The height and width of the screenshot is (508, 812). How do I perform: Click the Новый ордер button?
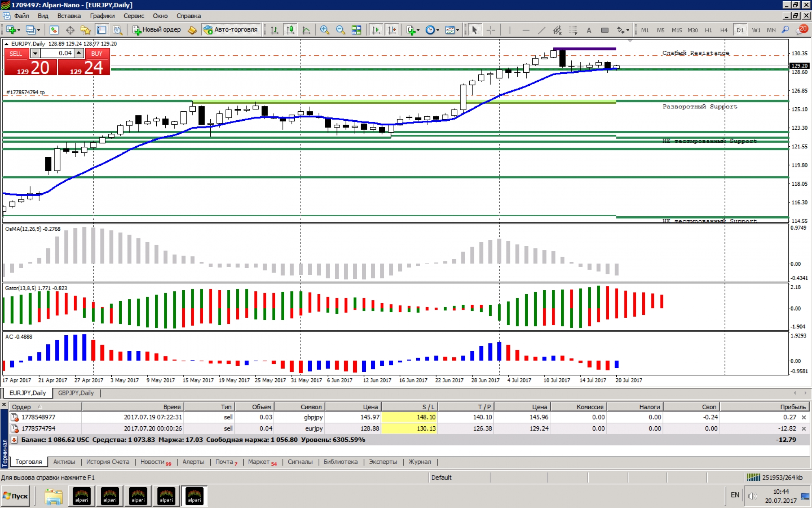coord(157,30)
